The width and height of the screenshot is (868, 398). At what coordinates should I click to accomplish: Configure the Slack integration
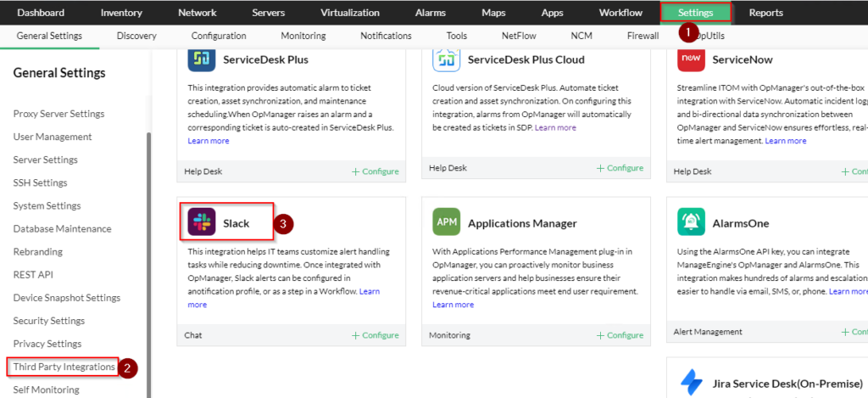point(376,335)
